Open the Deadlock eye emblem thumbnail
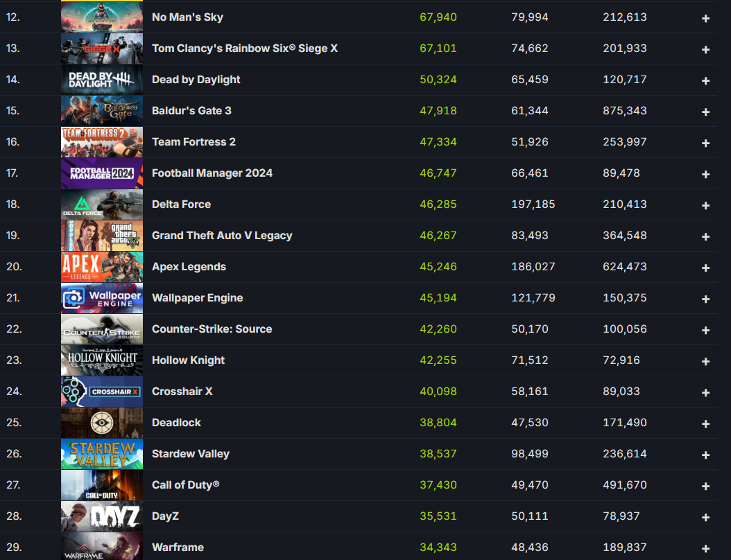The image size is (731, 560). [102, 423]
